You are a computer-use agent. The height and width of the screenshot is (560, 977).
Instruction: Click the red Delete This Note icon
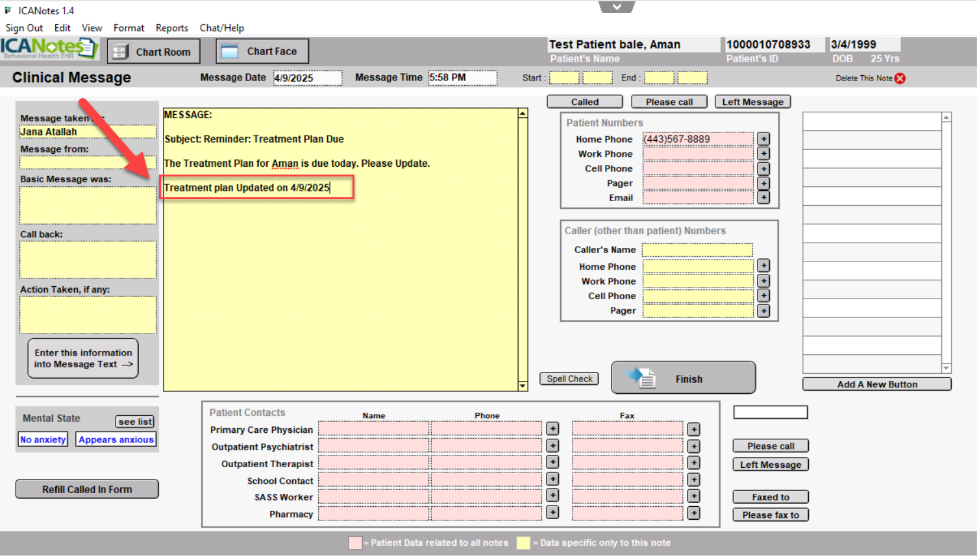[900, 79]
